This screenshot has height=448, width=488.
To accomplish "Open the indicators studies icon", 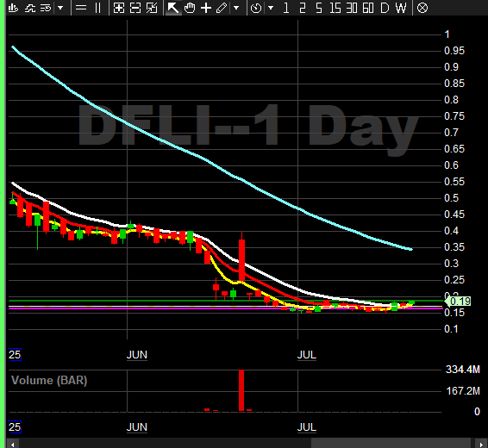I will pos(29,8).
